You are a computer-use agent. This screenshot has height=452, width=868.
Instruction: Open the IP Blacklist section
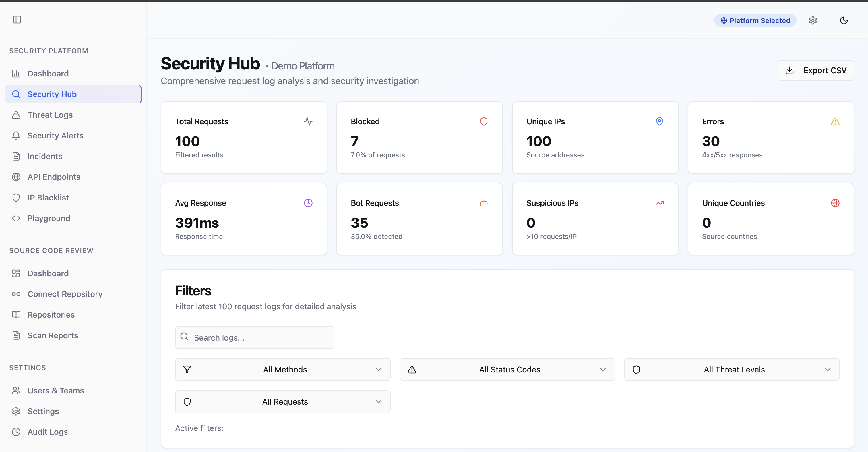pyautogui.click(x=48, y=198)
